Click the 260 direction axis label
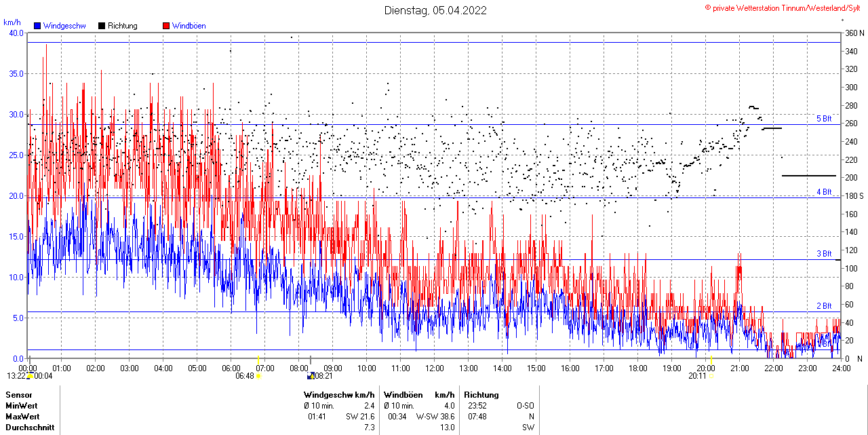Screen dimensions: 868x435 pos(850,124)
